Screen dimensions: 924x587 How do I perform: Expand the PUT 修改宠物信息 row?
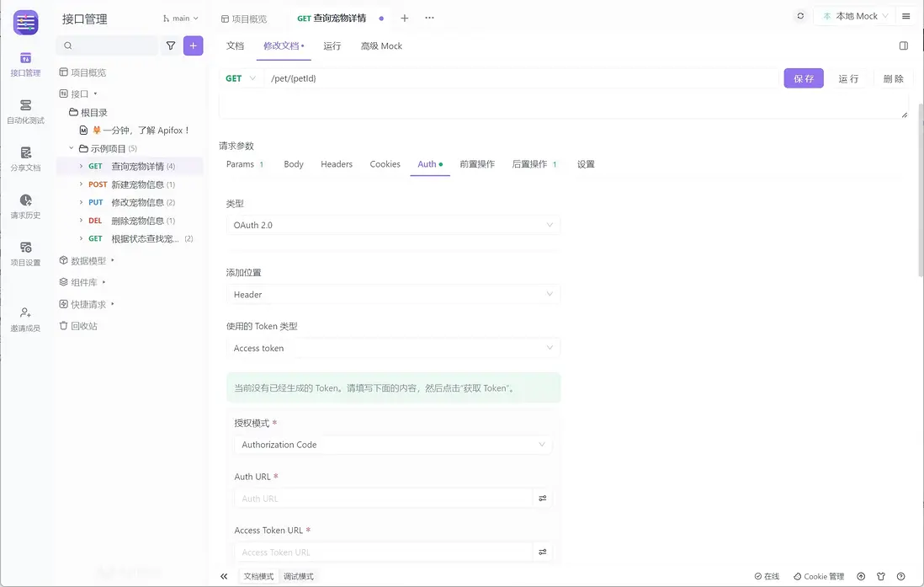[82, 202]
